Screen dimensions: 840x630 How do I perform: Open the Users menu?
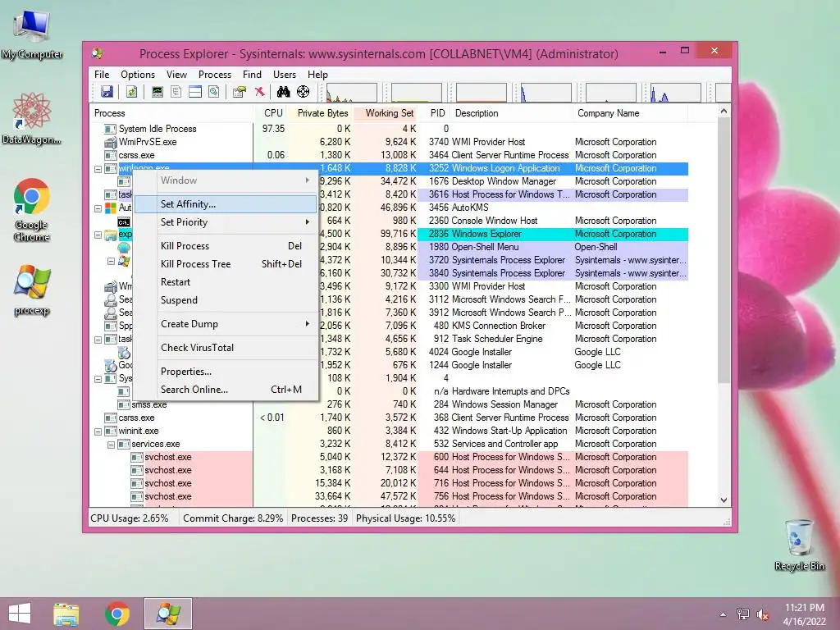click(285, 75)
